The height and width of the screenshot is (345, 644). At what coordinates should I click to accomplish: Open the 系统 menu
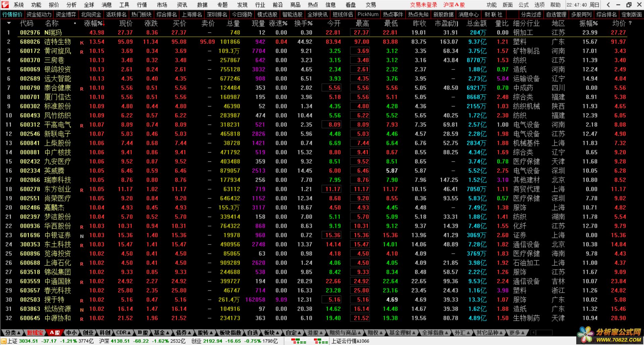click(19, 5)
